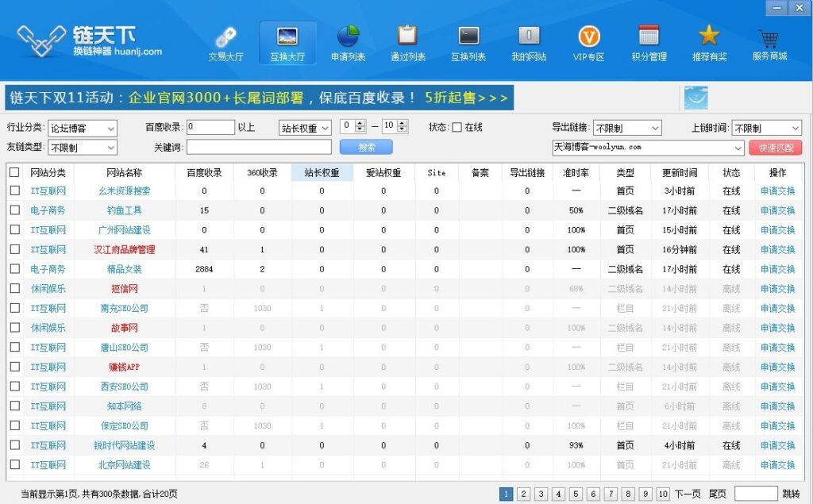
Task: Click 申请交换 for 幺米资源搜索
Action: point(778,190)
